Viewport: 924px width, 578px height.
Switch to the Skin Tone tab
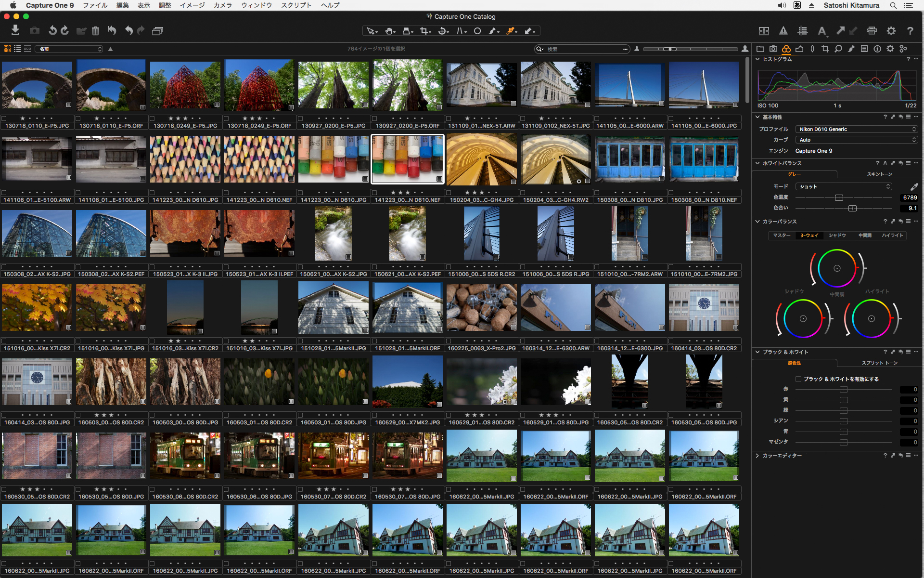point(879,174)
